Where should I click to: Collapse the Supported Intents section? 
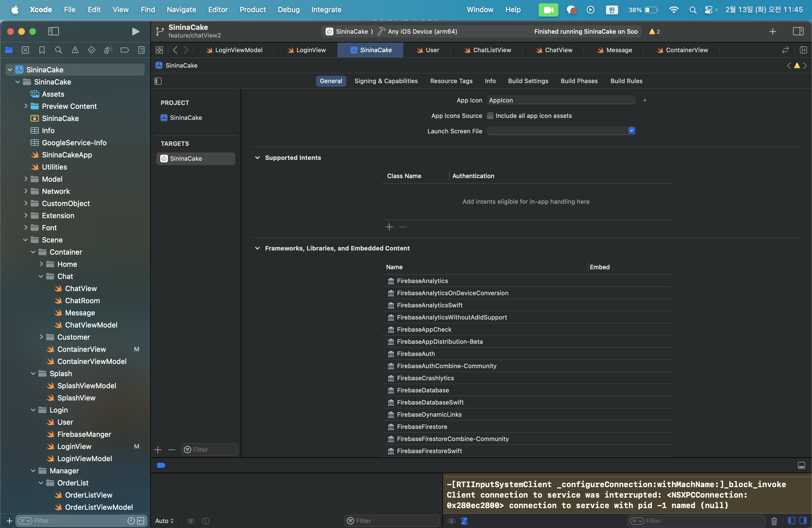click(257, 158)
